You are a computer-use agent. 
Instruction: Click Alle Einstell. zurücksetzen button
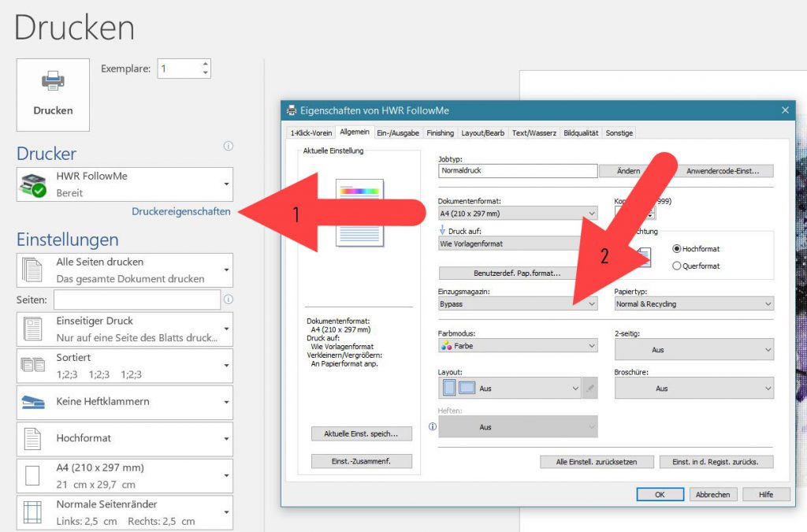[597, 462]
